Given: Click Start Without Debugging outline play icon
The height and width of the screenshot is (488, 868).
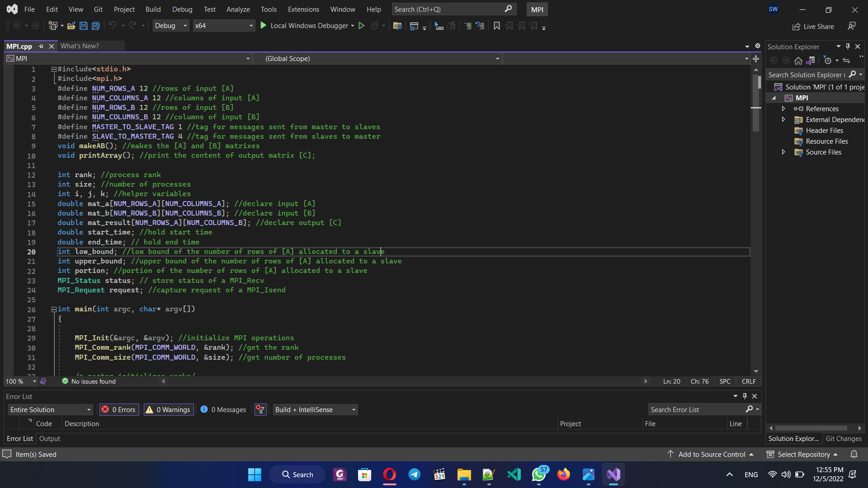Looking at the screenshot, I should point(362,26).
